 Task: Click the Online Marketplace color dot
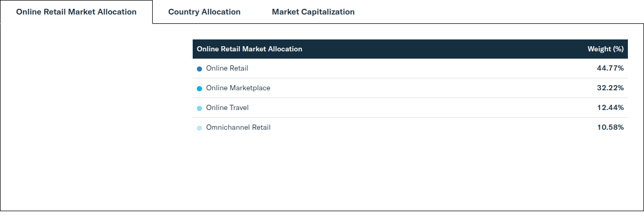coord(199,89)
